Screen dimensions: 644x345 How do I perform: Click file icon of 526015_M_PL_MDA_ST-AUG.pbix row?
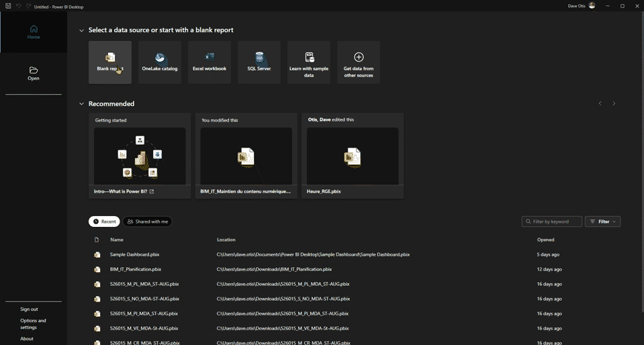(x=97, y=284)
